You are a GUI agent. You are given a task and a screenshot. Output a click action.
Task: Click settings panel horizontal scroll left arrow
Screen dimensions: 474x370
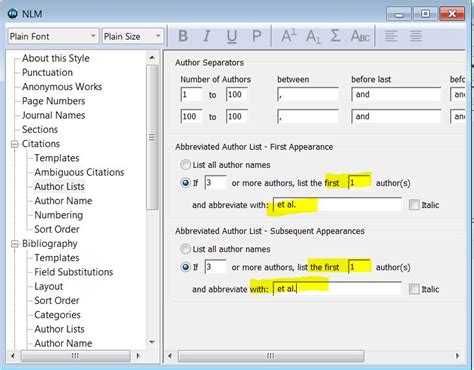170,356
